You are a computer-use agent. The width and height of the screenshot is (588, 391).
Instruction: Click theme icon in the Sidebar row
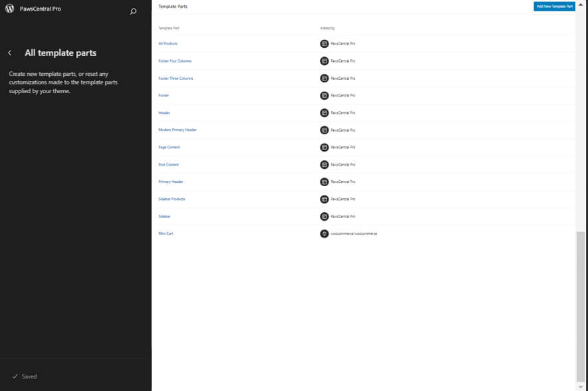[325, 217]
